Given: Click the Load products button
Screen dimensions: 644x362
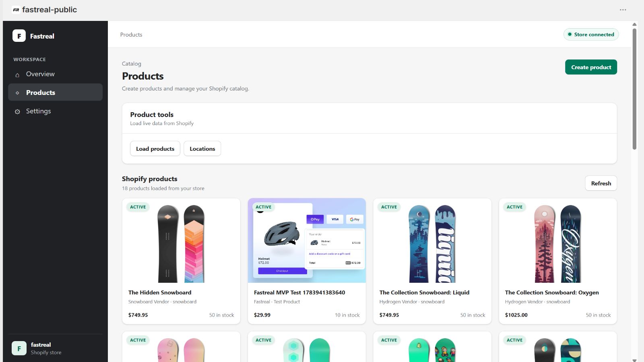Looking at the screenshot, I should coord(155,149).
